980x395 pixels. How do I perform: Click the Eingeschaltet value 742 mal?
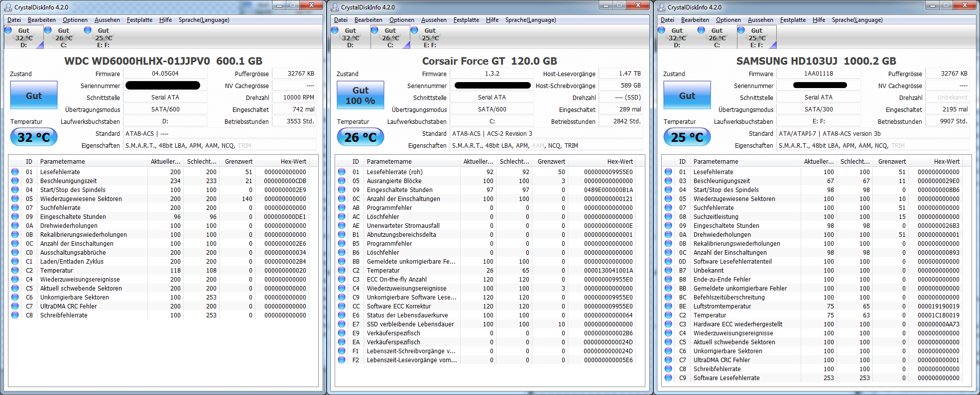(x=295, y=109)
